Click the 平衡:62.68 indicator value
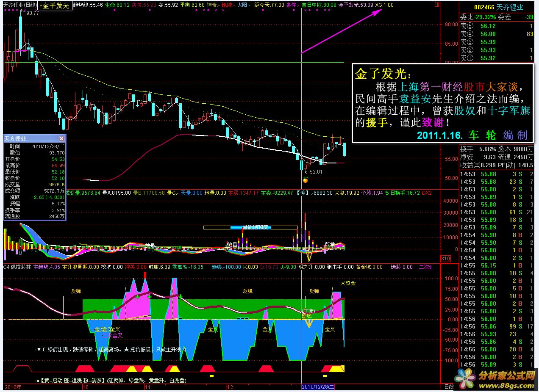 point(192,5)
